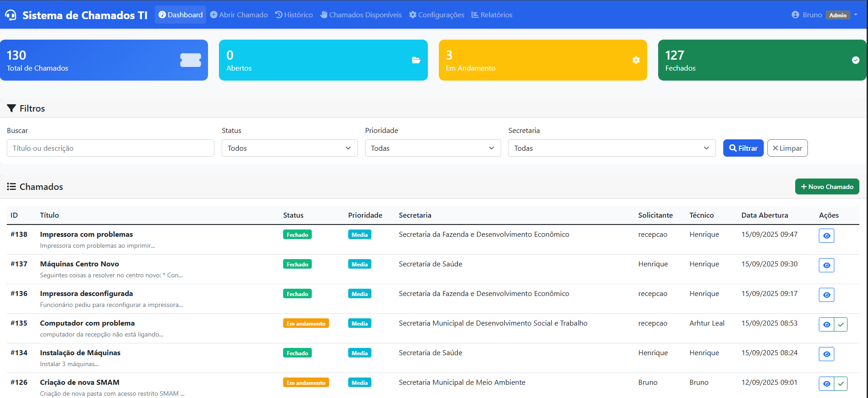Click title Impressora com problemas
This screenshot has width=868, height=398.
click(86, 234)
